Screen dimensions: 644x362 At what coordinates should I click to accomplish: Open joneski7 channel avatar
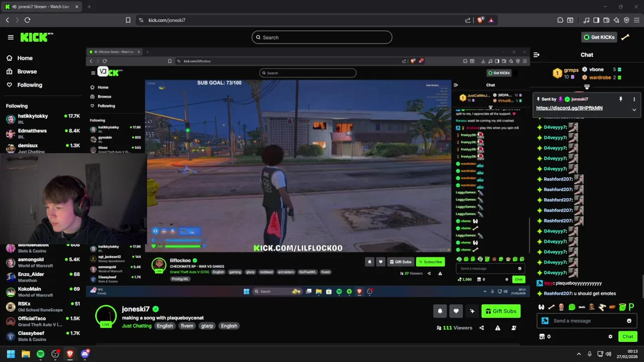[106, 316]
